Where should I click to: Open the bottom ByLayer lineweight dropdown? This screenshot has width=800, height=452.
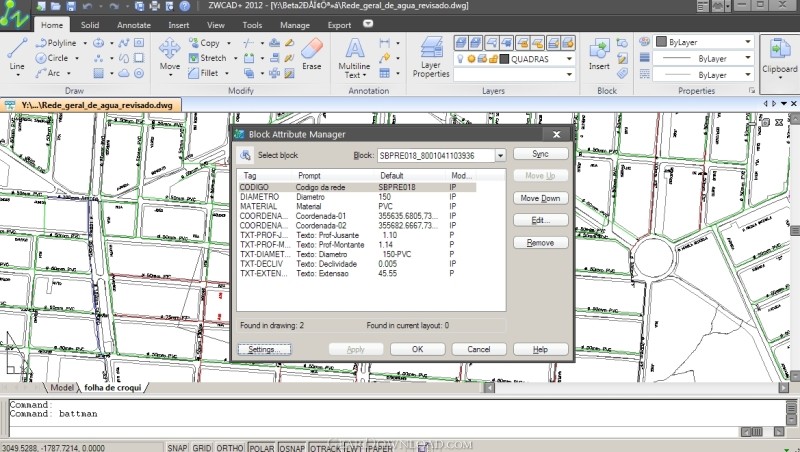748,74
